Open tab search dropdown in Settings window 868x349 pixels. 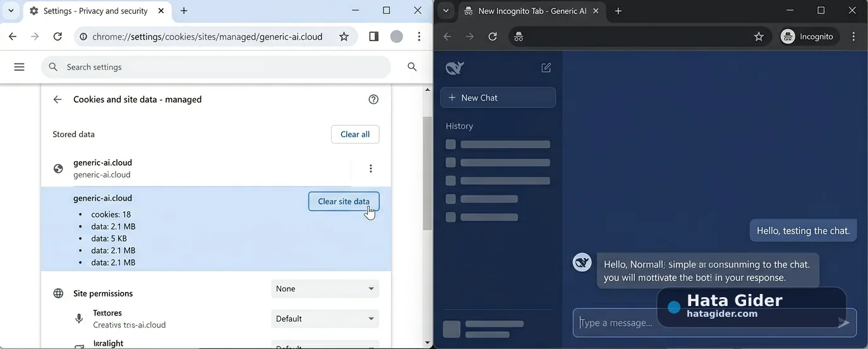coord(11,11)
